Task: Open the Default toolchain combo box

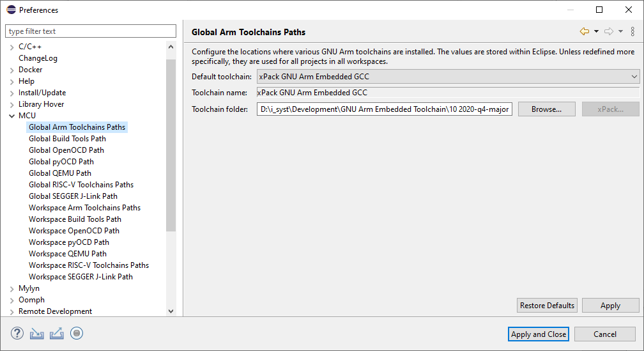Action: click(x=448, y=77)
